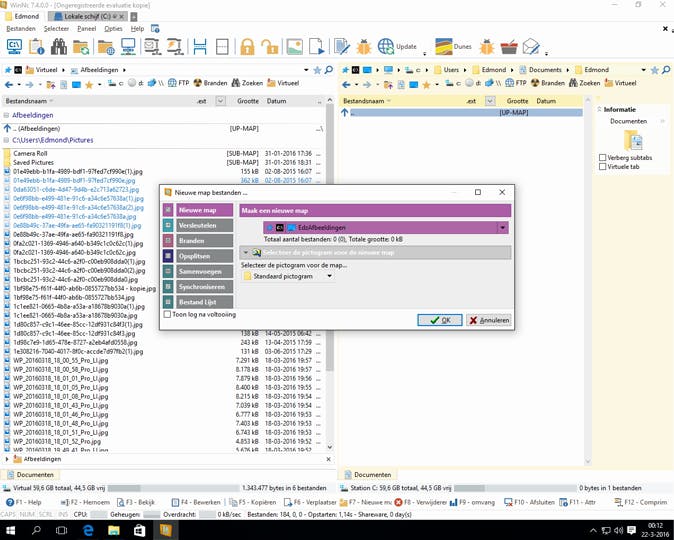The width and height of the screenshot is (674, 540).
Task: Open File Explorer from the taskbar
Action: [113, 530]
